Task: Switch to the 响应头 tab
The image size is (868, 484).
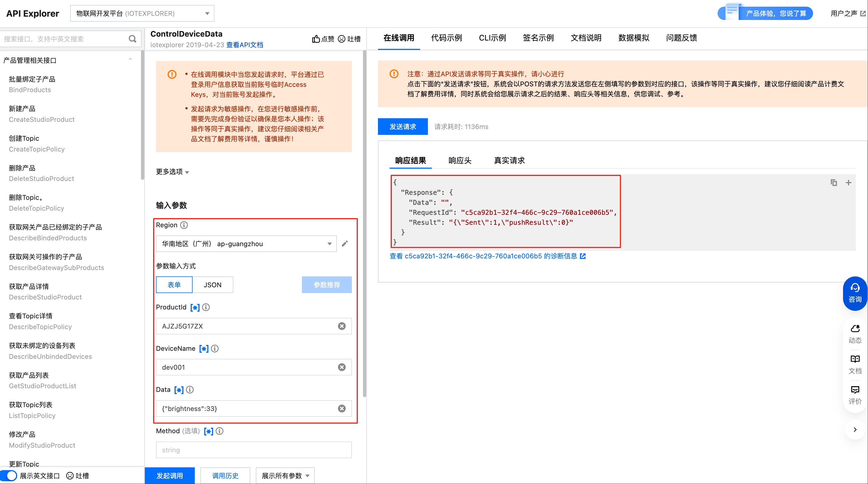Action: coord(460,160)
